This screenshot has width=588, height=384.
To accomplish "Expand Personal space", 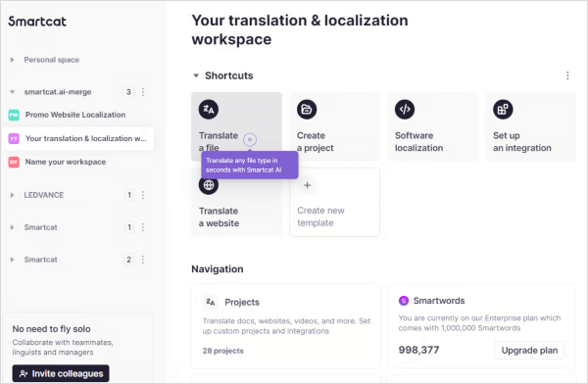I will pyautogui.click(x=12, y=60).
